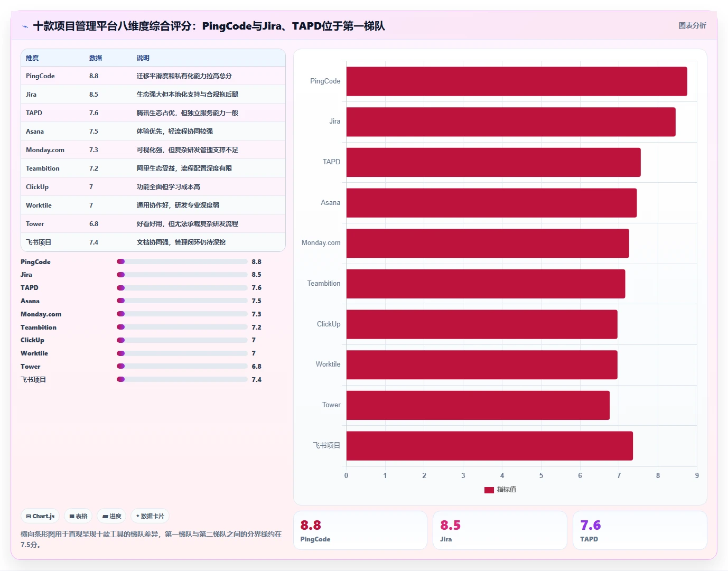Image resolution: width=728 pixels, height=571 pixels.
Task: Click the small icon before the chart title
Action: tap(25, 26)
